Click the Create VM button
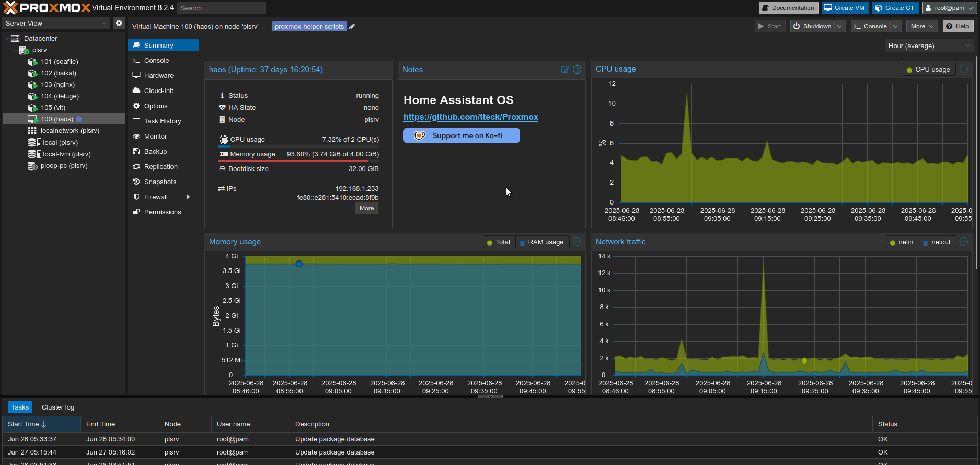980x465 pixels. click(x=845, y=8)
